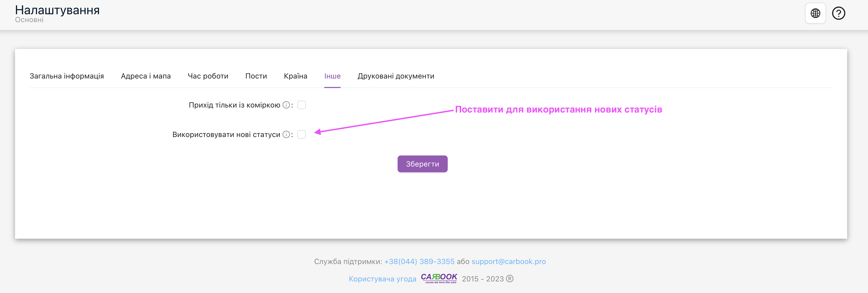The width and height of the screenshot is (868, 293).
Task: Open the language globe selector
Action: (815, 13)
